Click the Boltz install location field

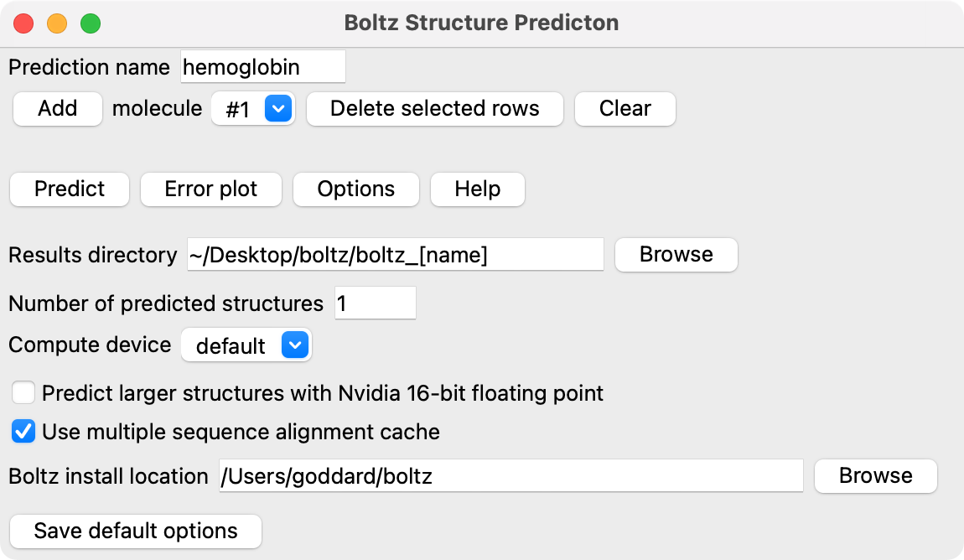511,476
